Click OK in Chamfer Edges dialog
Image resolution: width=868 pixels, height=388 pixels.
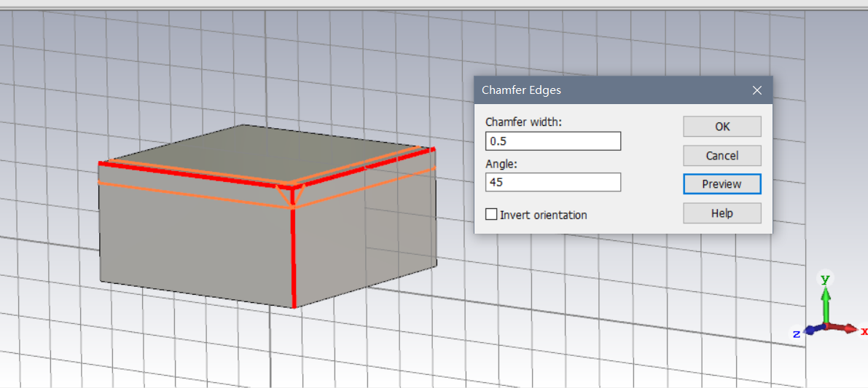click(x=722, y=127)
